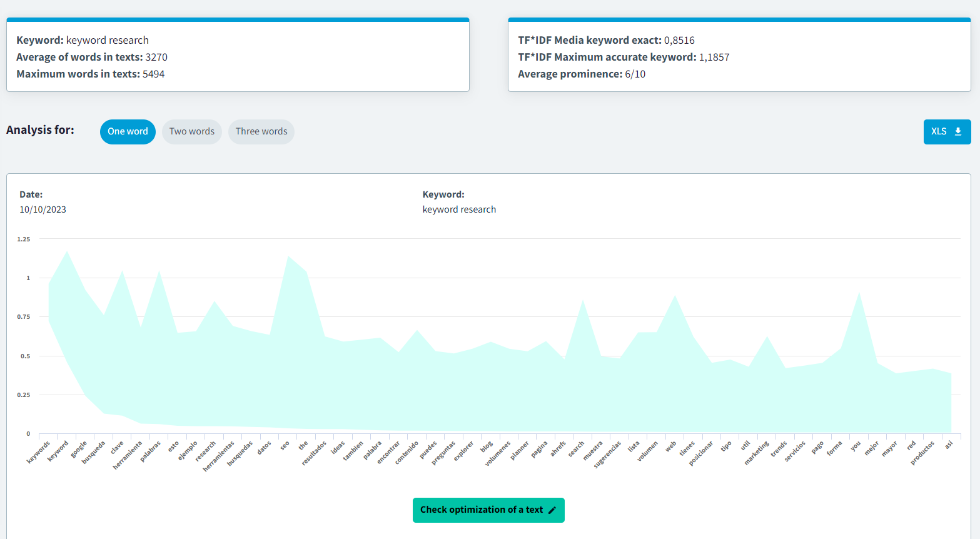Viewport: 980px width, 539px height.
Task: Select the 'ahrefs' term on the chart axis
Action: pos(558,449)
